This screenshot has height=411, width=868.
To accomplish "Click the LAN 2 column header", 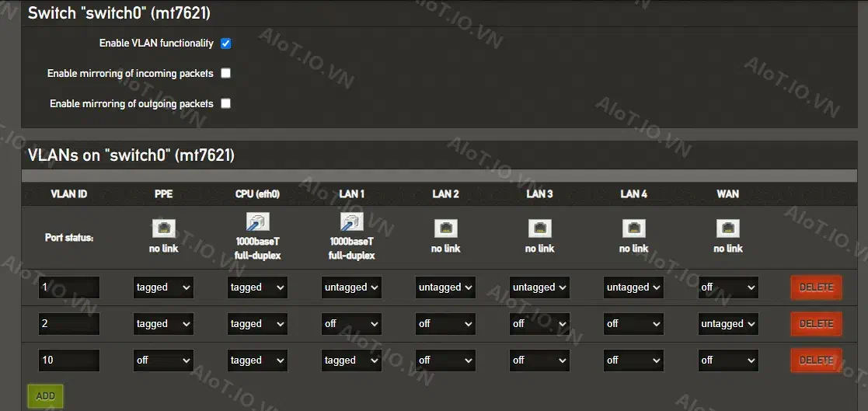I will coord(445,194).
